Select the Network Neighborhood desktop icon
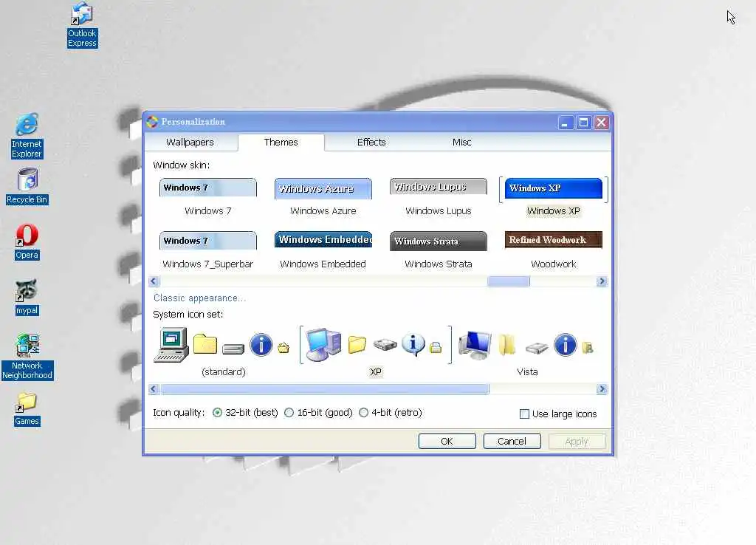756x545 pixels. (x=27, y=357)
